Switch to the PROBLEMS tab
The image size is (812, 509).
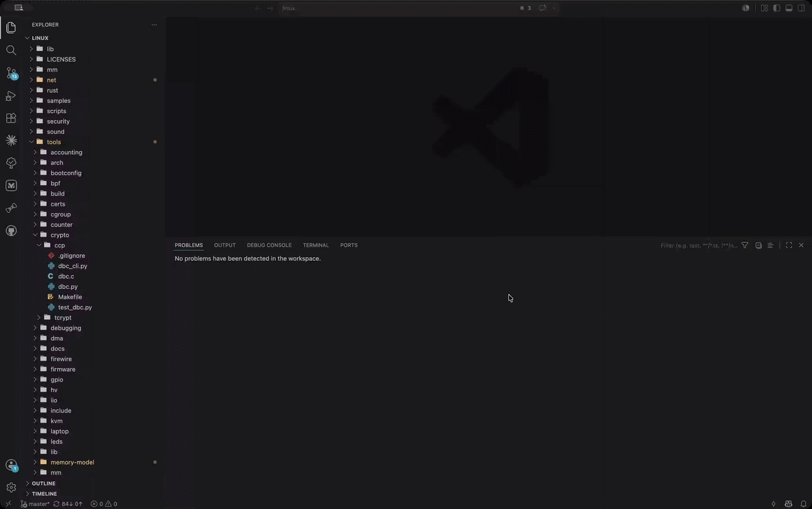188,245
